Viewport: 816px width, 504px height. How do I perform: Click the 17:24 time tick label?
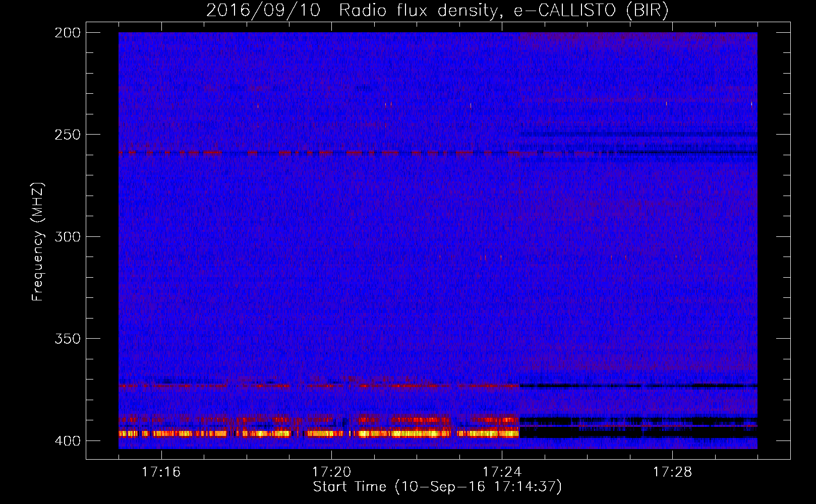(502, 472)
